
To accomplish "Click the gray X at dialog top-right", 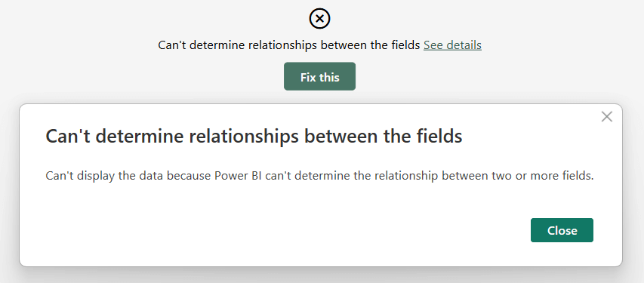I will click(606, 117).
